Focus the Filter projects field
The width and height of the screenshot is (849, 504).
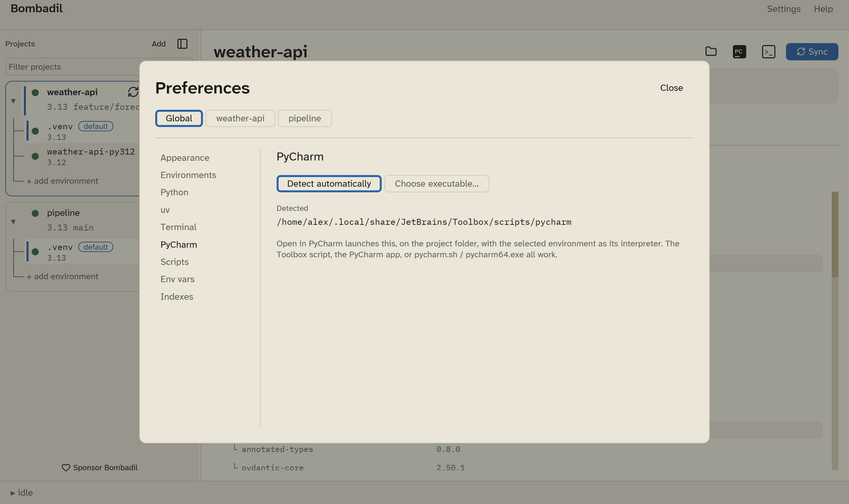tap(99, 67)
